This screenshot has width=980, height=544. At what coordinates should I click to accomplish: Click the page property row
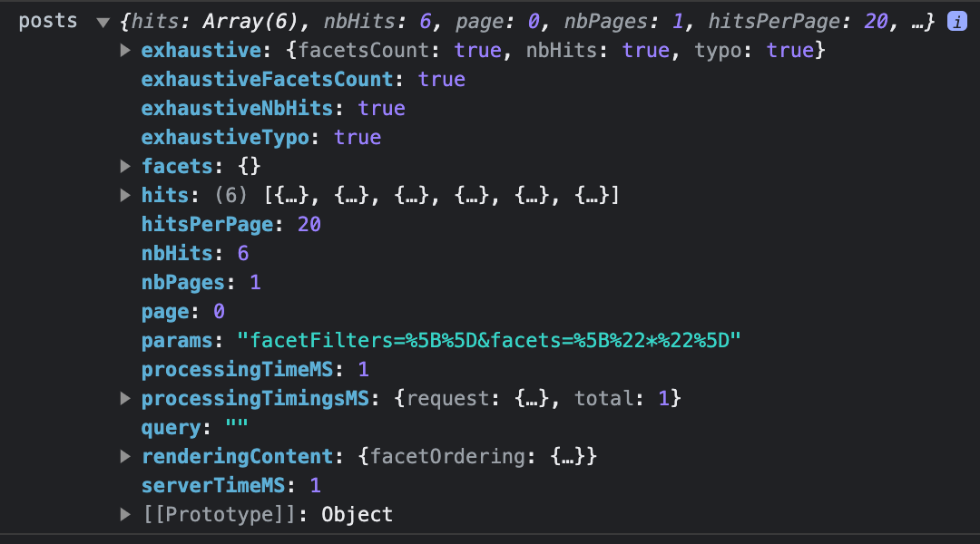[182, 311]
